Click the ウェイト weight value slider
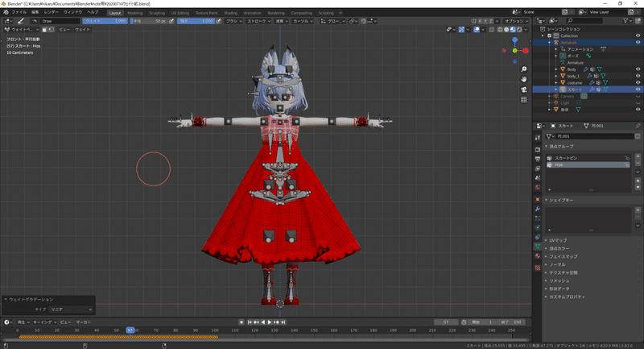Viewport: 644px width, 349px height. (105, 21)
